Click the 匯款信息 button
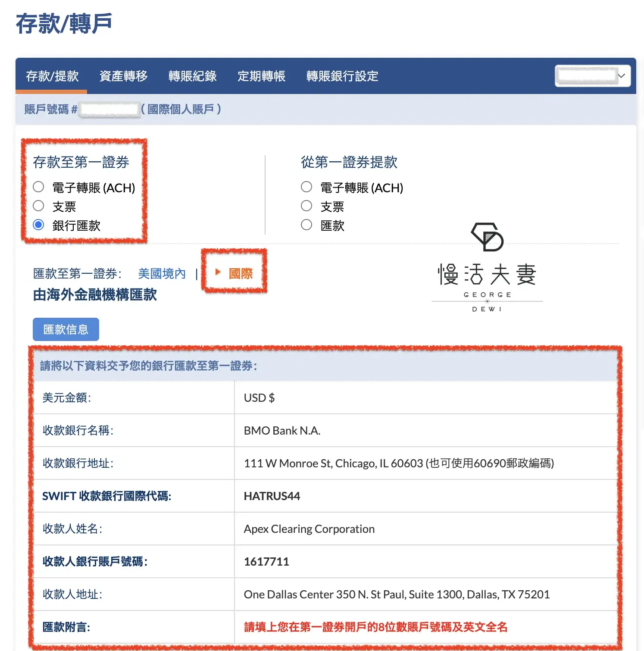The width and height of the screenshot is (644, 651). [x=66, y=329]
